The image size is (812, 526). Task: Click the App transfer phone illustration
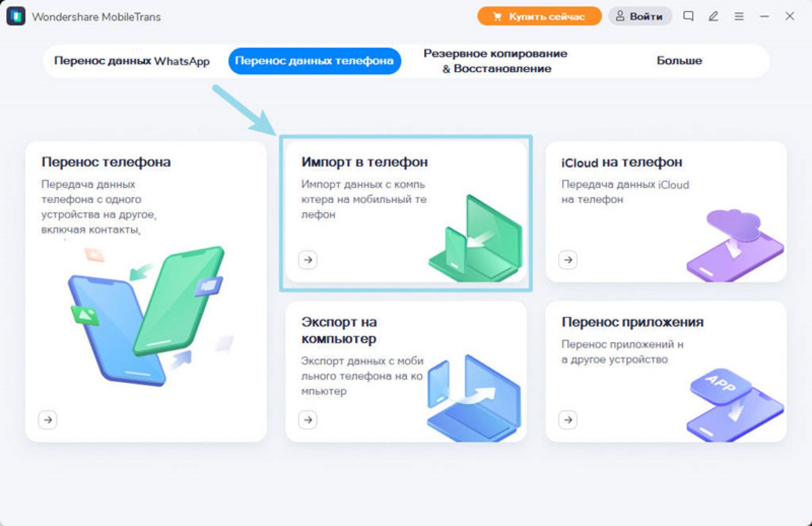[735, 405]
